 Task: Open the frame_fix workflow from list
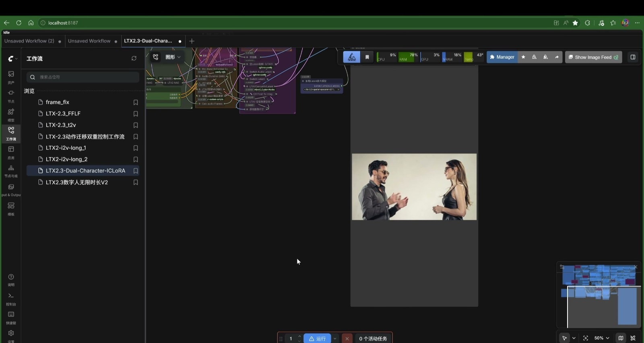58,102
